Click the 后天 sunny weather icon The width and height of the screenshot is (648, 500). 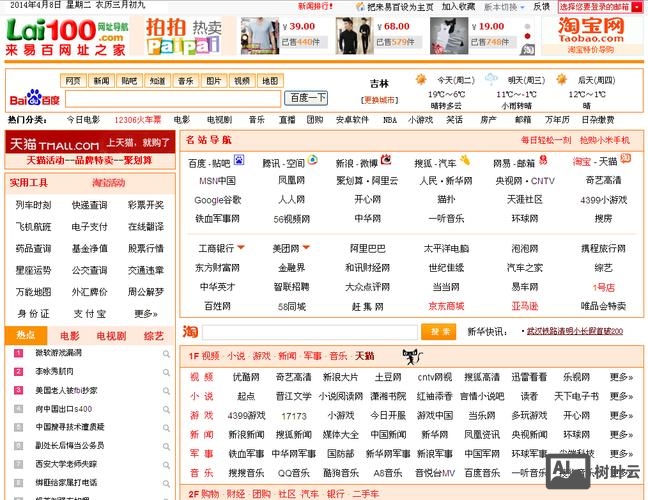pos(562,79)
